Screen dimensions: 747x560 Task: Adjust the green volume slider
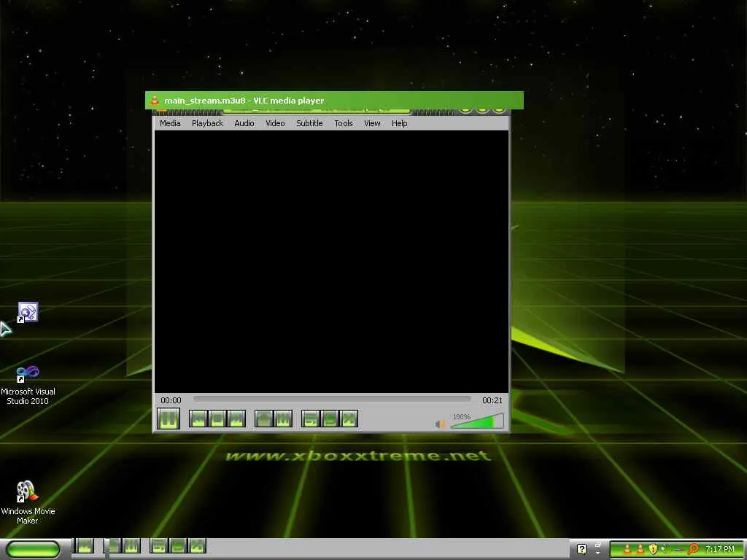[477, 422]
